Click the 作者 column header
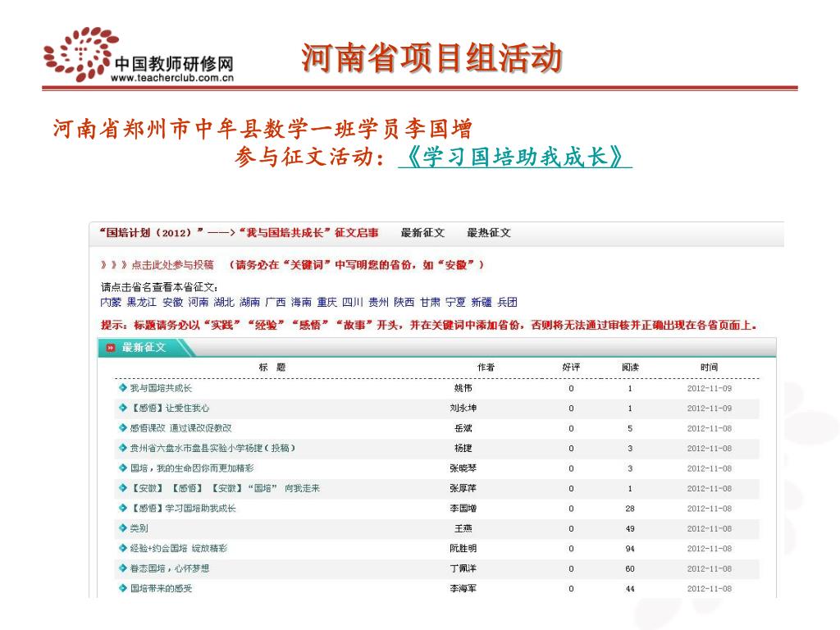Screen dimensions: 840x630 click(486, 367)
